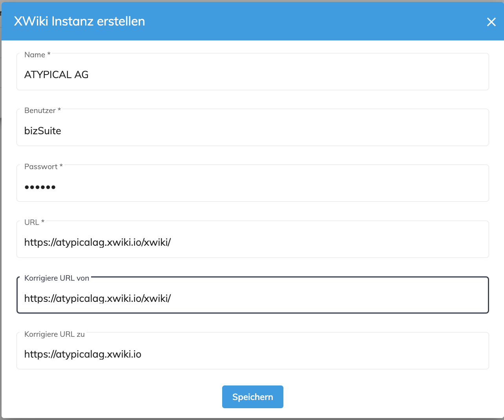This screenshot has height=420, width=504.
Task: Click the 'Korrigiere URL von' label
Action: click(57, 278)
